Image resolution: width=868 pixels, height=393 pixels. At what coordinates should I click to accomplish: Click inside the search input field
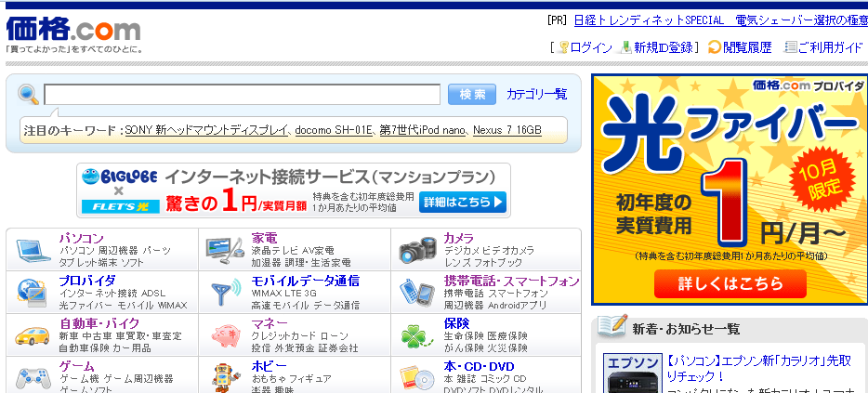pyautogui.click(x=242, y=95)
